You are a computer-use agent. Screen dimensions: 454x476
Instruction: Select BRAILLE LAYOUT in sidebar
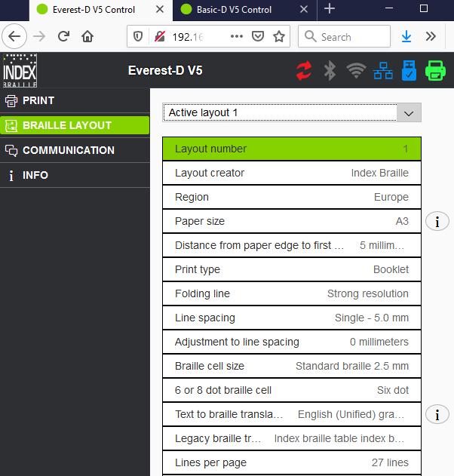coord(75,125)
